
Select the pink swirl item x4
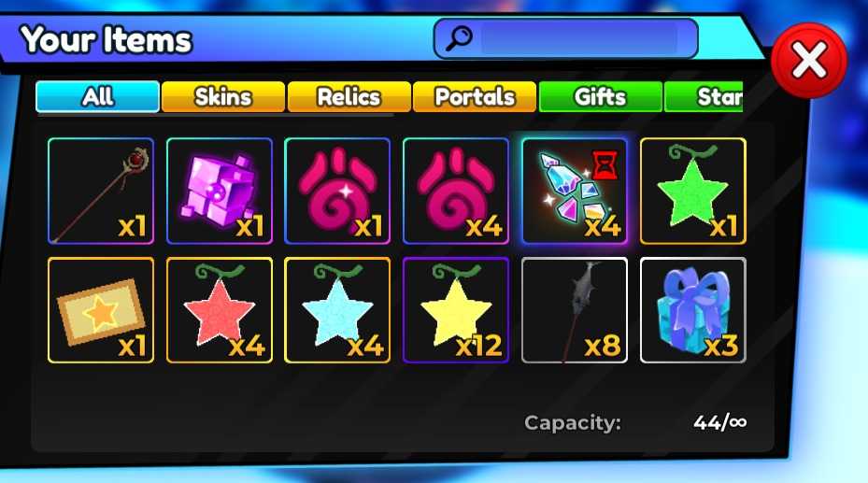[x=456, y=191]
